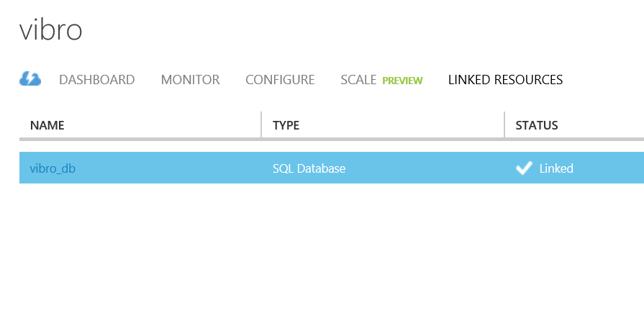Open the SCALE tab
The image size is (644, 313).
click(x=358, y=80)
